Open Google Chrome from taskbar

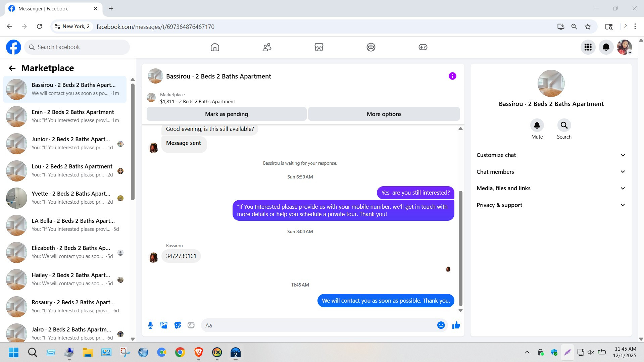180,352
